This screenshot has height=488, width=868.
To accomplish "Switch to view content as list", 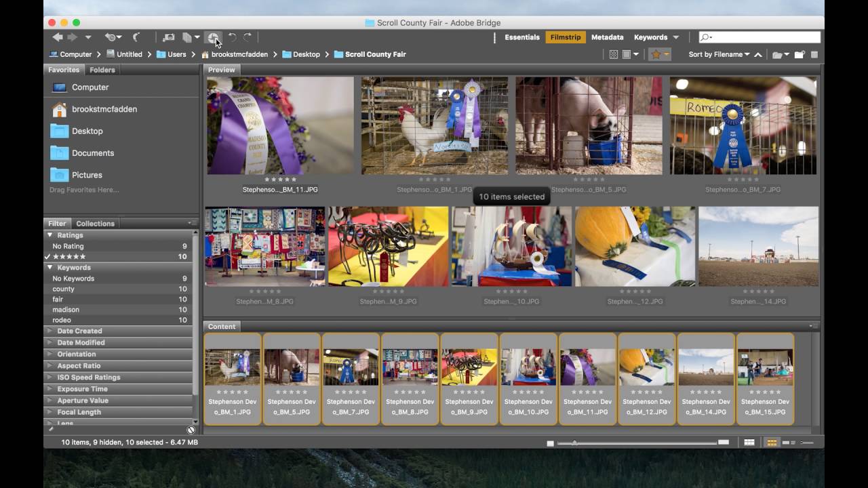I will coord(807,443).
